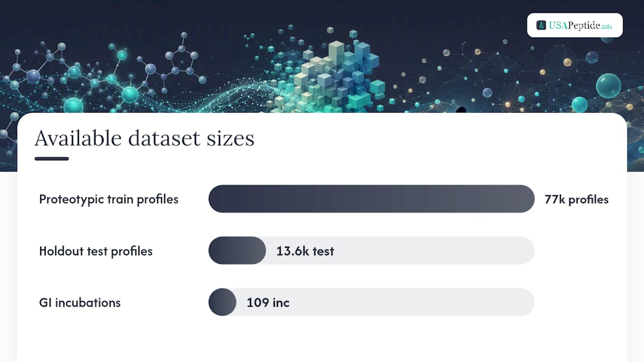Click the dark filled Holdout bar segment
The width and height of the screenshot is (644, 362).
tap(237, 250)
